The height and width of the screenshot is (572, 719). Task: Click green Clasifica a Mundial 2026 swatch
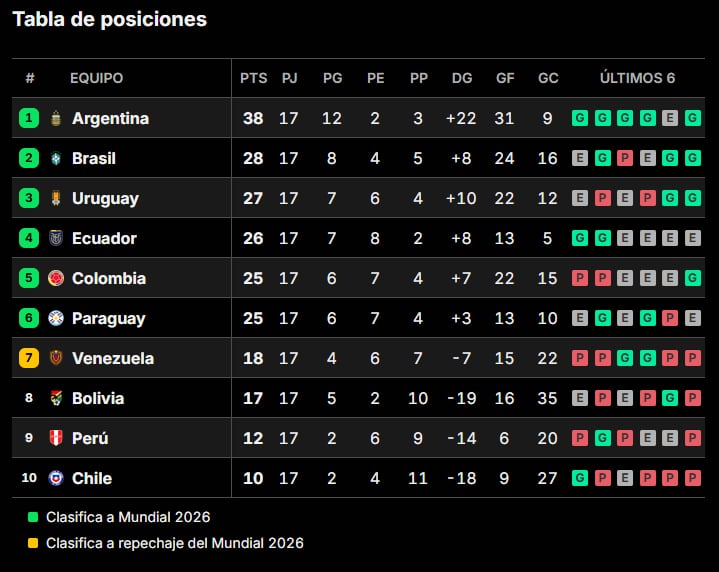(33, 517)
